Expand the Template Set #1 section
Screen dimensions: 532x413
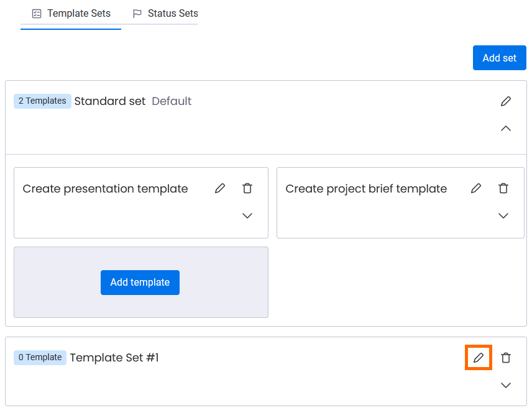(506, 385)
